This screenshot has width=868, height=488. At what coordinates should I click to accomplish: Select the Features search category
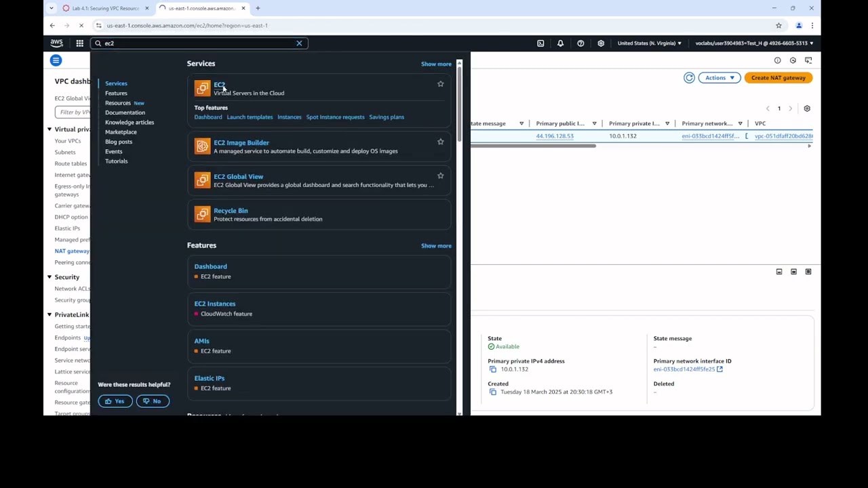pos(116,94)
